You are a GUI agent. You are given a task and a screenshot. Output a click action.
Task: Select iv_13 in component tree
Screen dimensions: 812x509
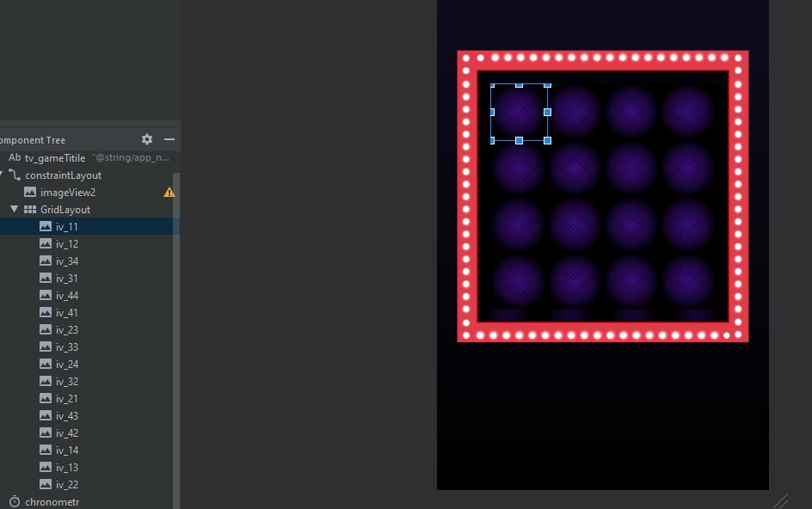tap(67, 467)
